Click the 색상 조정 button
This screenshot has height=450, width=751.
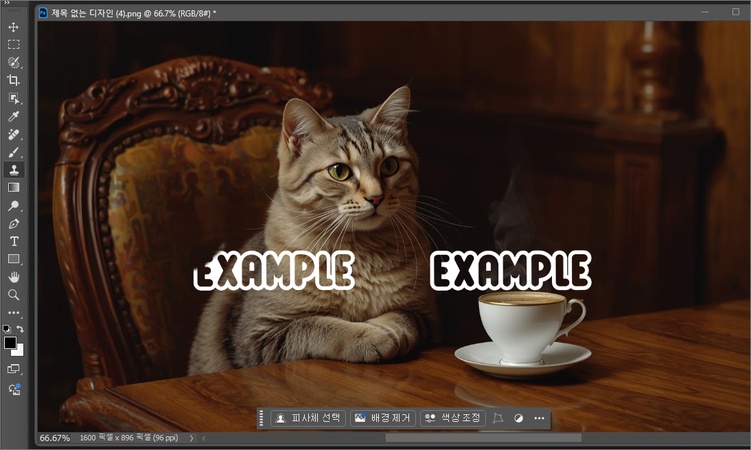(x=452, y=418)
